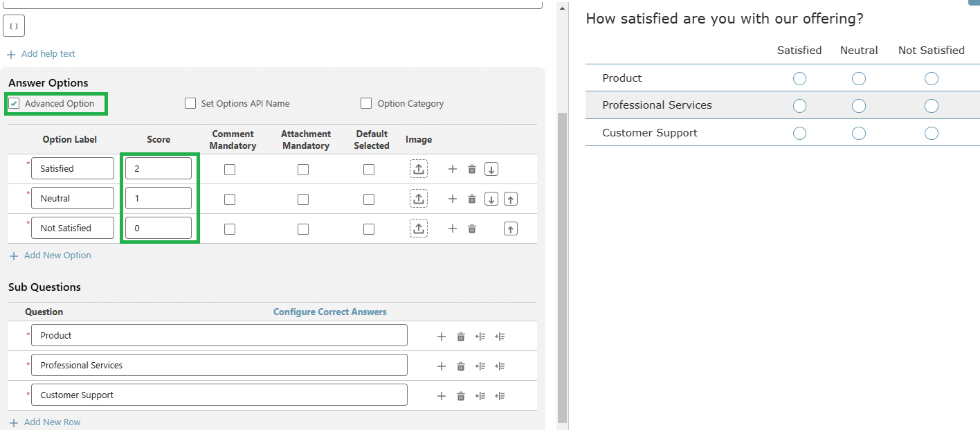This screenshot has width=980, height=430.
Task: Click Add New Row under sub questions
Action: click(45, 422)
